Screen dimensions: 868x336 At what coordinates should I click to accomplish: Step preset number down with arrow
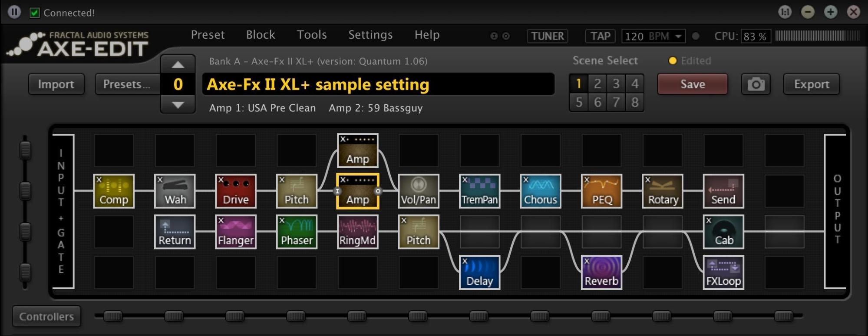(x=178, y=104)
